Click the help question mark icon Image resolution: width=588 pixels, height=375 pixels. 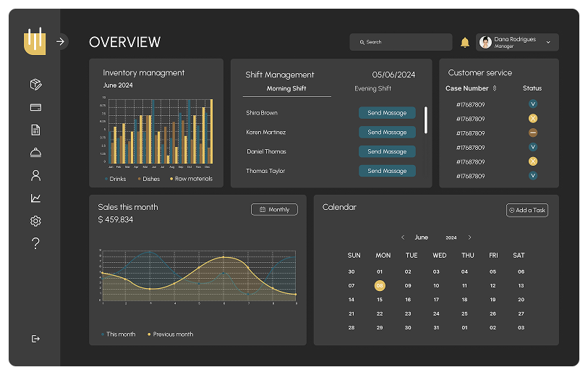pos(35,243)
